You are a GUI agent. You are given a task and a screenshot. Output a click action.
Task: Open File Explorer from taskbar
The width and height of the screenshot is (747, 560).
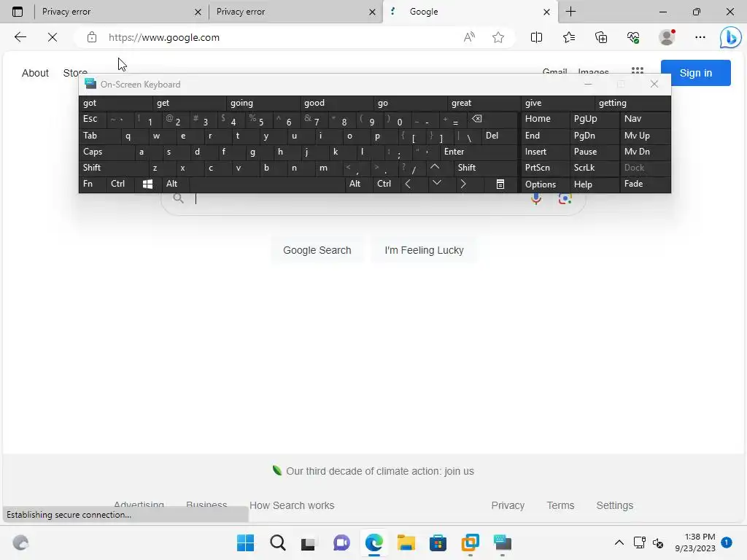(406, 542)
